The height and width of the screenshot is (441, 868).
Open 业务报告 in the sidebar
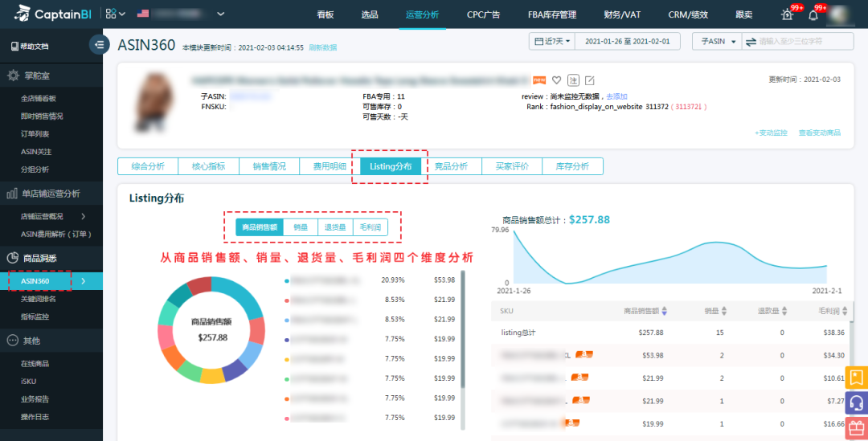[x=35, y=399]
